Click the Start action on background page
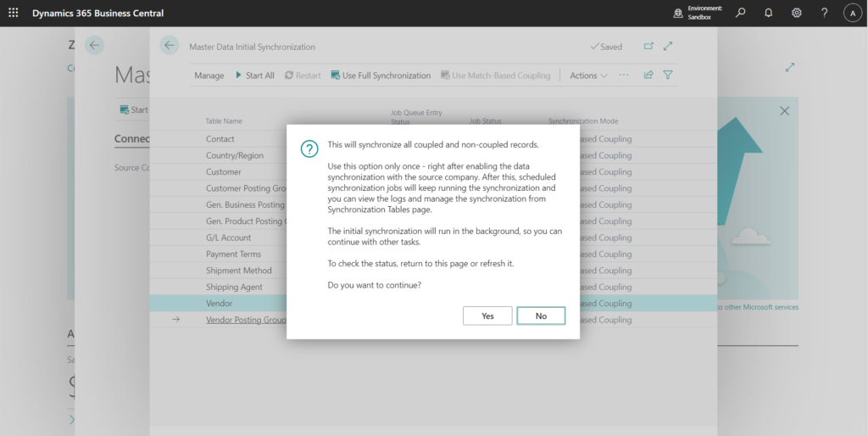Viewport: 868px width, 436px height. click(134, 109)
